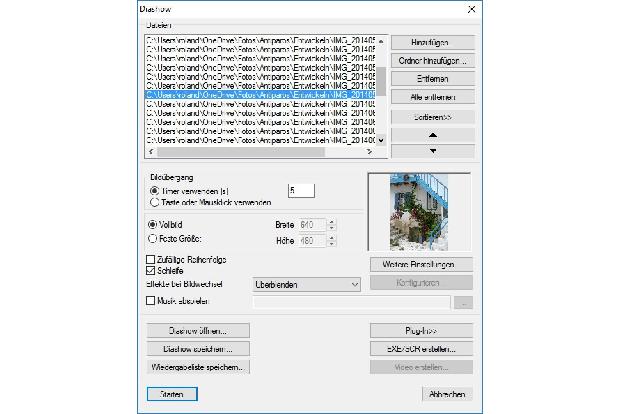Viewport: 621px width, 414px height.
Task: Click the 'Konfigurieren' button
Action: (x=421, y=282)
